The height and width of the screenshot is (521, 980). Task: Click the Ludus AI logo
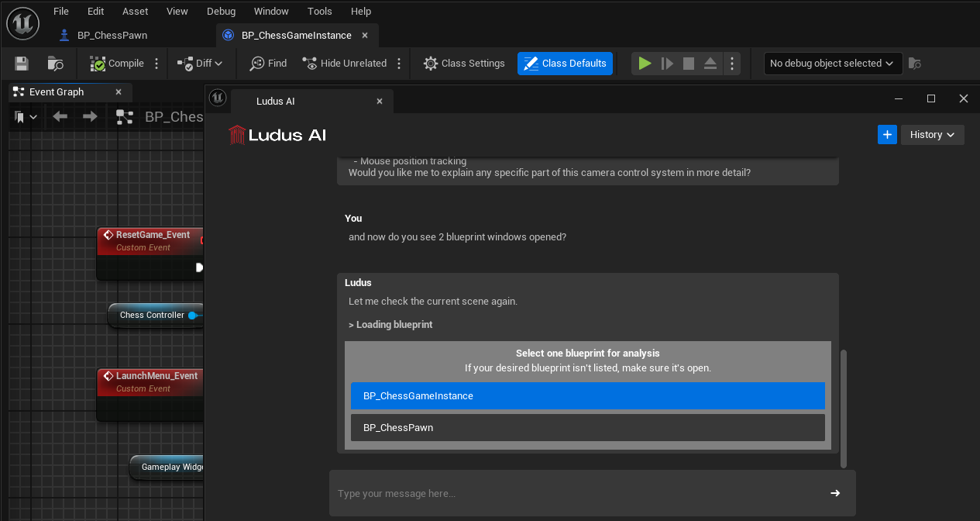277,135
